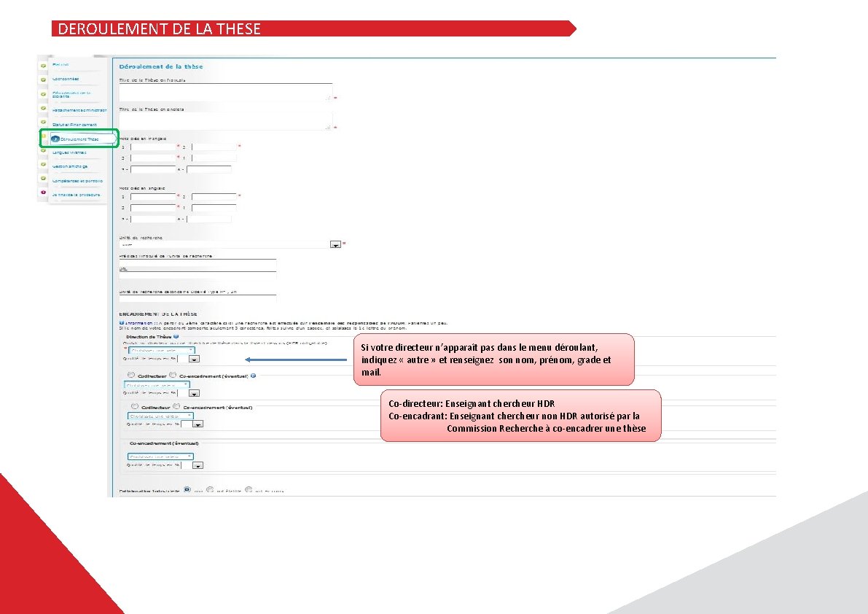
Task: Open Direction de Thèse director select box
Action: point(162,351)
